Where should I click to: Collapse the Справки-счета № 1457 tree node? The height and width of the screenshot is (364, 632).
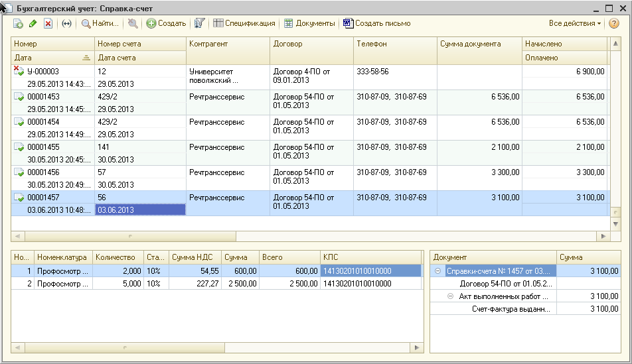(x=438, y=271)
